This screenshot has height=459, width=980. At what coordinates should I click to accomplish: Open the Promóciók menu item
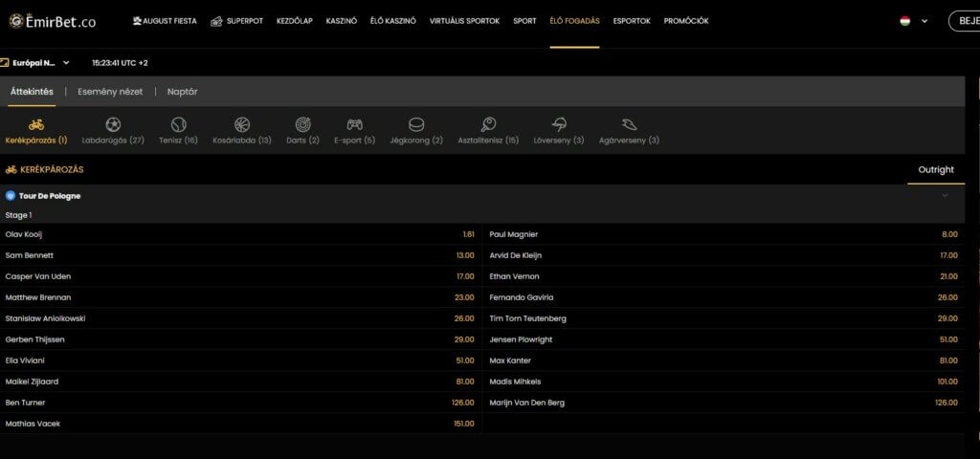[x=686, y=21]
